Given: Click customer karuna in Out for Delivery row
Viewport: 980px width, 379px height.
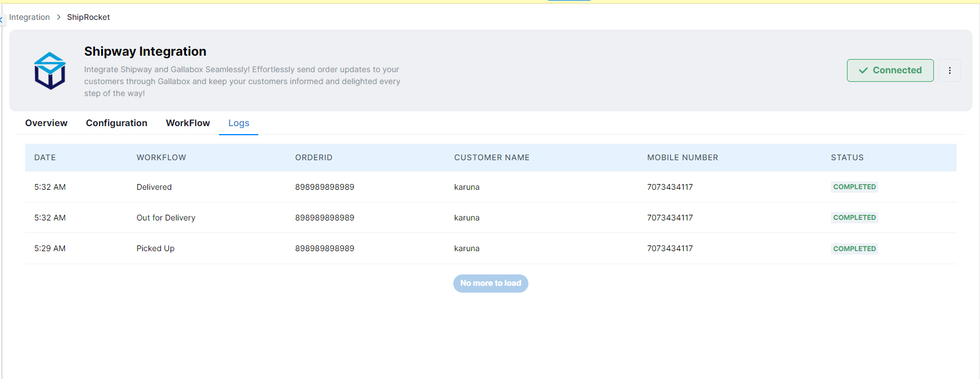Looking at the screenshot, I should (466, 218).
